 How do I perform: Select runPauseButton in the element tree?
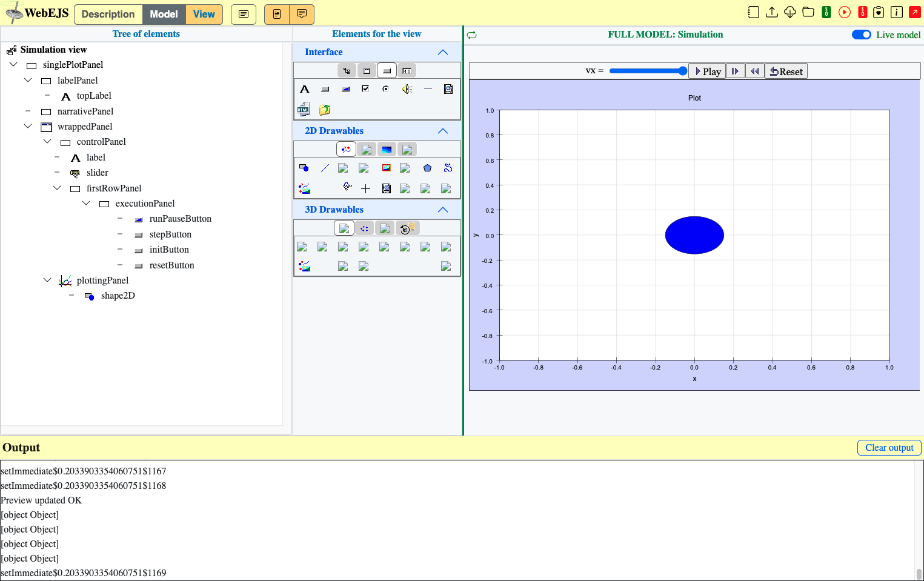pyautogui.click(x=181, y=219)
